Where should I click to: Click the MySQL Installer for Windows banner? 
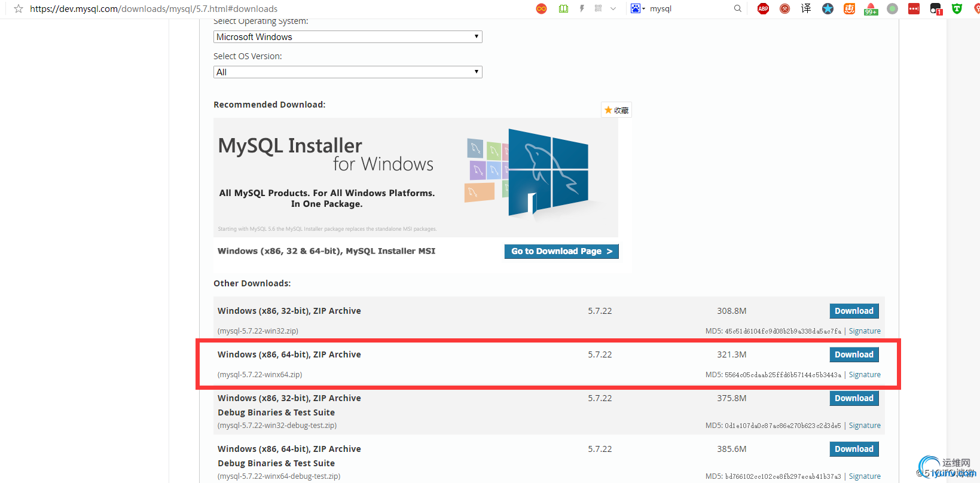[416, 177]
